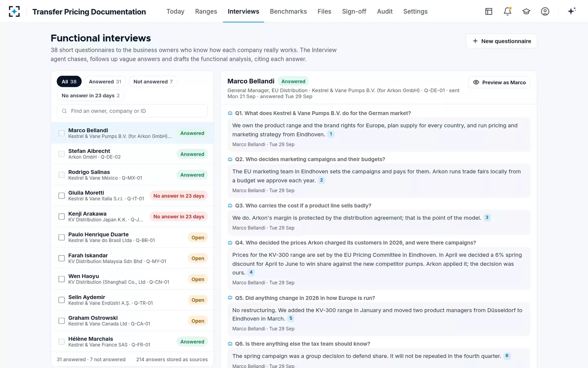This screenshot has height=368, width=588.
Task: Open the Ranges tab
Action: pos(206,11)
